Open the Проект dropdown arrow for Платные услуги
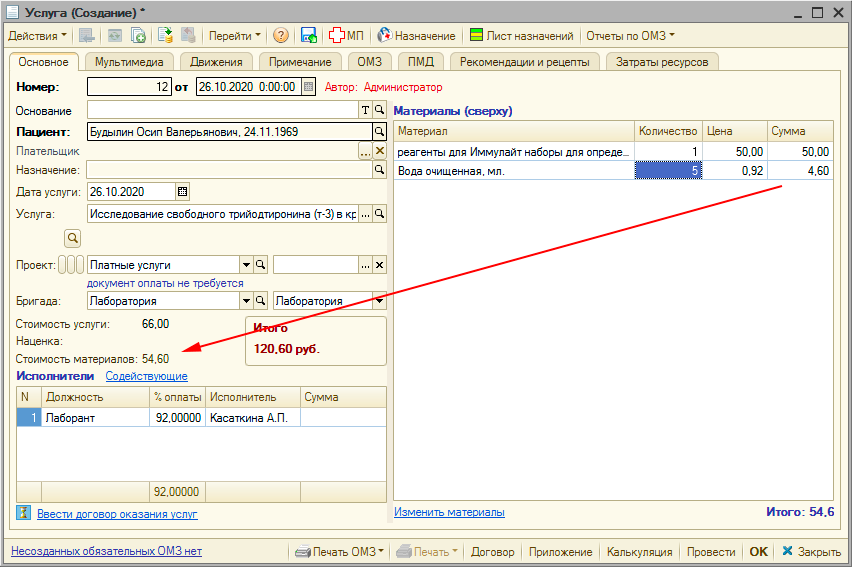The width and height of the screenshot is (852, 567). pyautogui.click(x=246, y=265)
